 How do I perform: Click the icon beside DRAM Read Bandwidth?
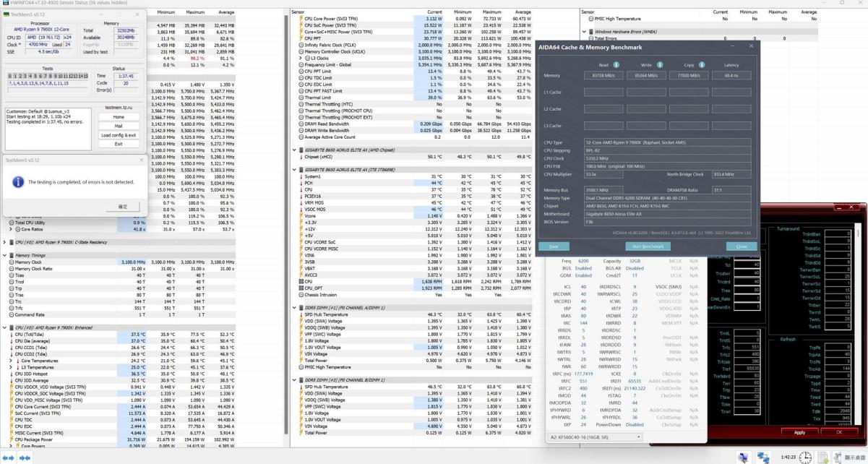(301, 124)
